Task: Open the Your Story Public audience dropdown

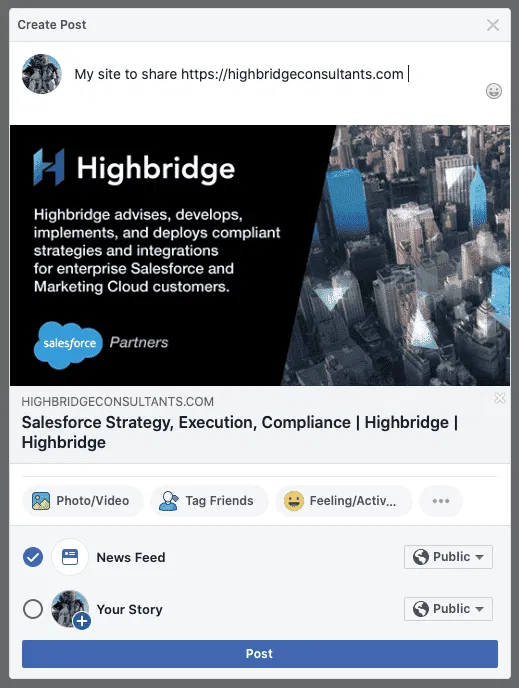Action: point(448,609)
